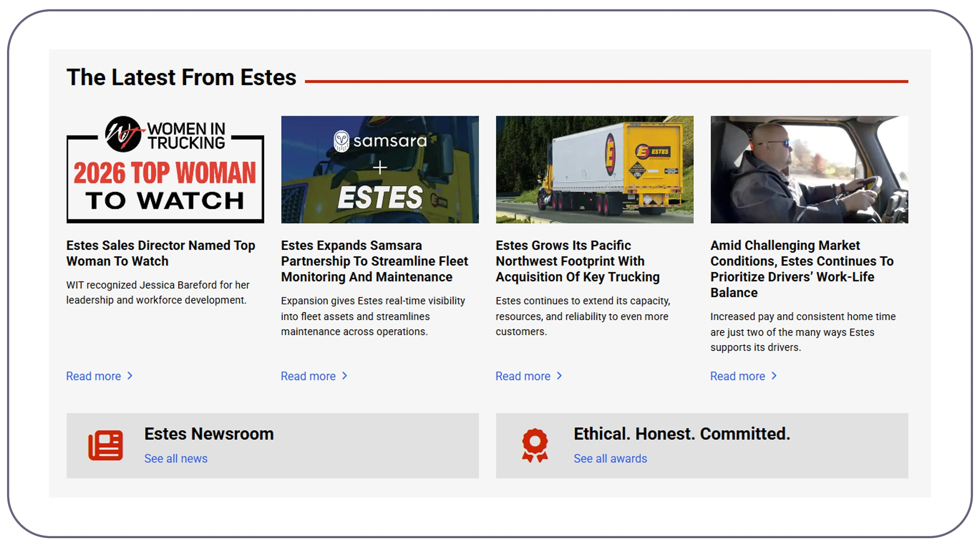The width and height of the screenshot is (980, 547).
Task: Click See all news link
Action: click(x=175, y=459)
